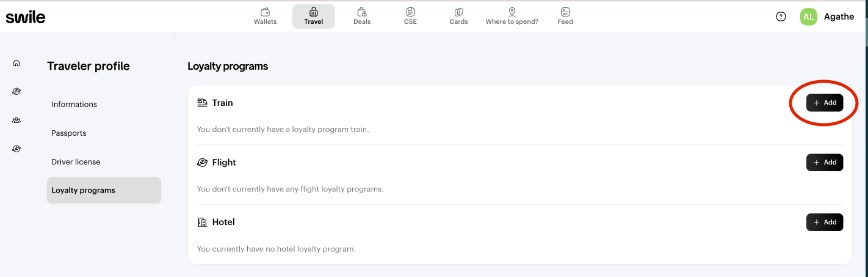Click the people group icon in sidebar
The image size is (868, 277).
click(16, 120)
